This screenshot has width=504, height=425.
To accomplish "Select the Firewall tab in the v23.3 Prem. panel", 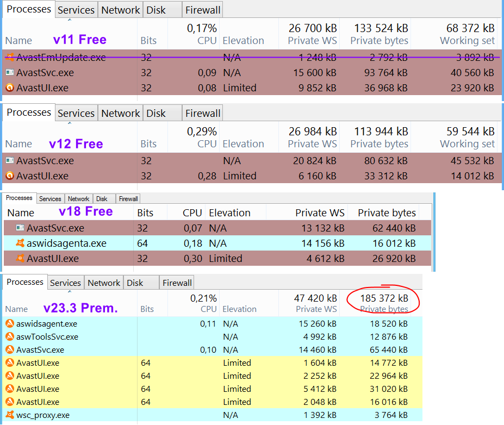I will click(177, 283).
